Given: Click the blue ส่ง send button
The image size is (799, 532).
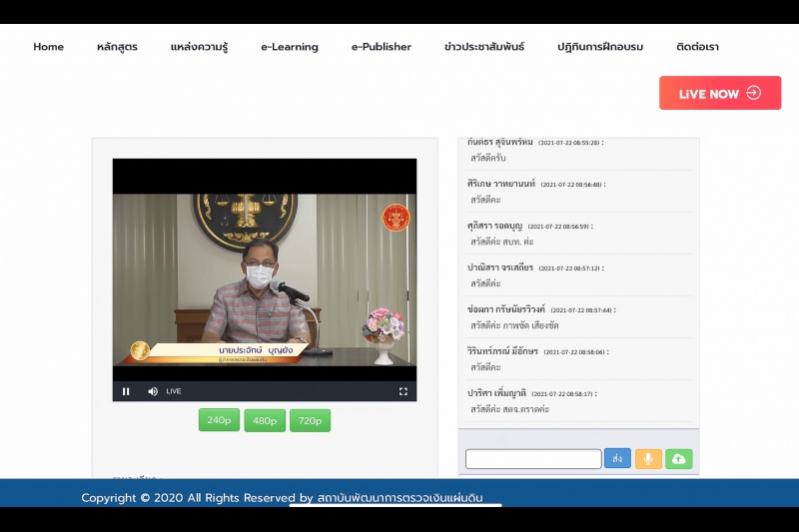Looking at the screenshot, I should pos(617,459).
